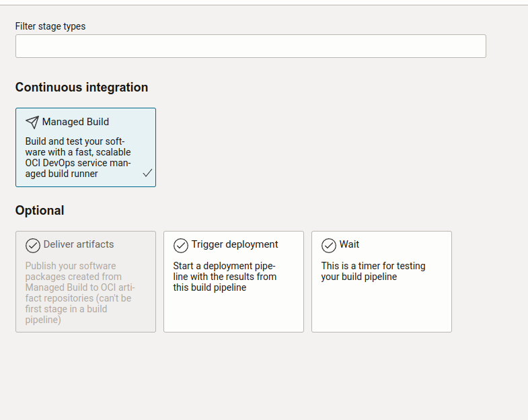The image size is (528, 420).
Task: Click the Trigger deployment description text
Action: tap(225, 277)
